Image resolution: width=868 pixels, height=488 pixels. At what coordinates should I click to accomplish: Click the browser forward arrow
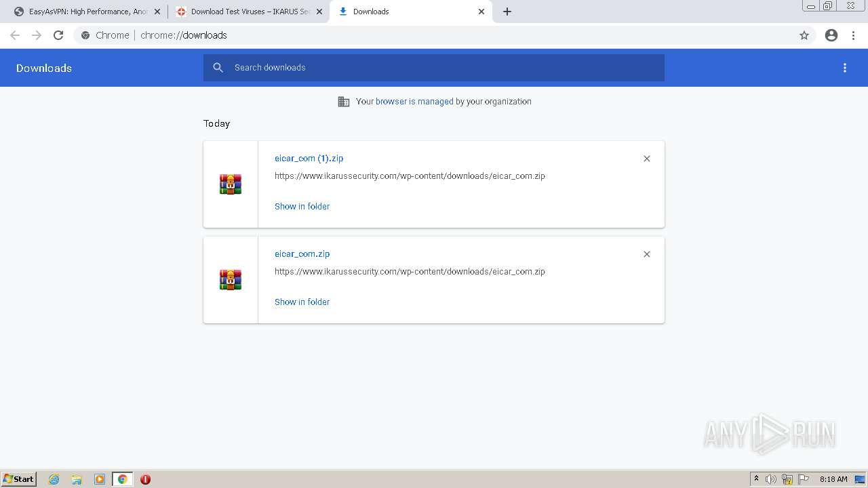point(37,35)
